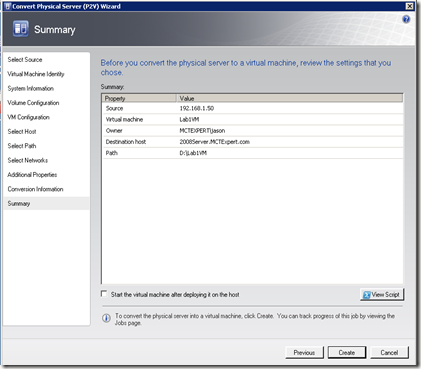Go to the Select Source step
This screenshot has height=369, width=421.
[x=25, y=60]
